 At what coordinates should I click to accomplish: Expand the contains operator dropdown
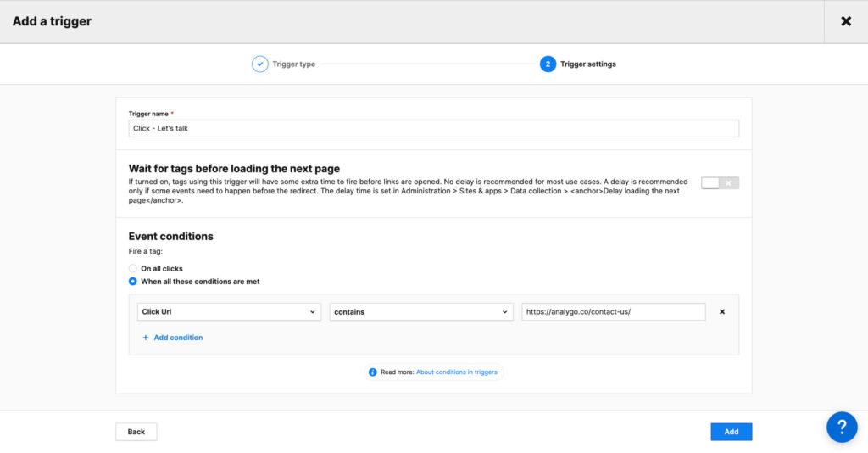[421, 312]
